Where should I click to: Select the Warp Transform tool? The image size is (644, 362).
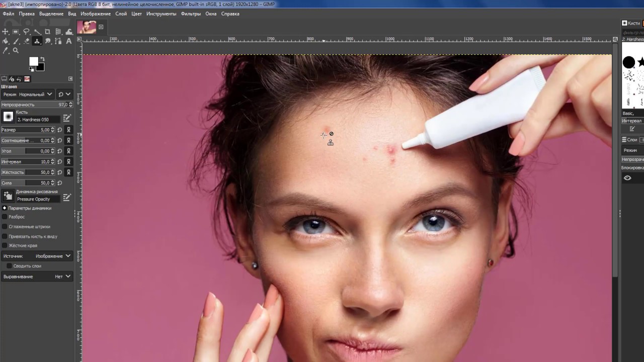point(69,31)
